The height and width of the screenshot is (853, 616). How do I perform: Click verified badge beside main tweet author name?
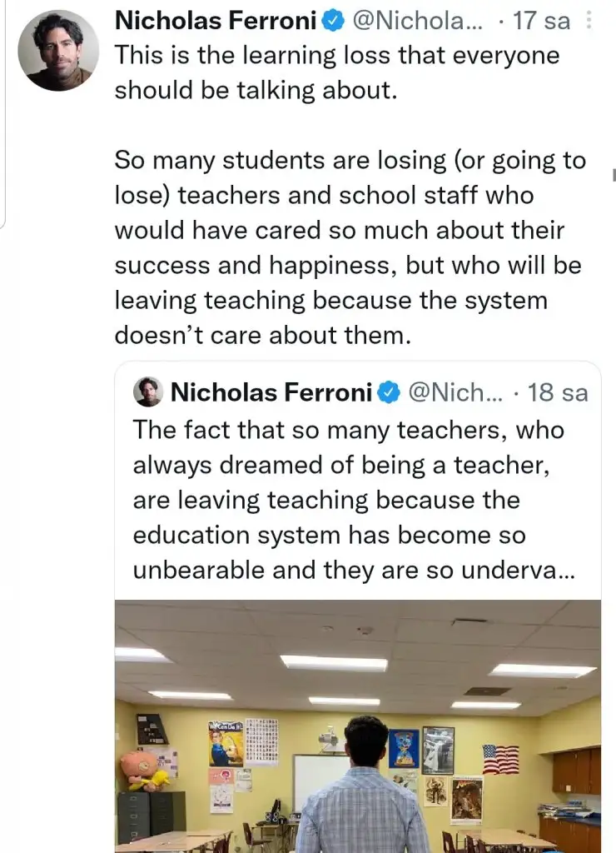(333, 21)
